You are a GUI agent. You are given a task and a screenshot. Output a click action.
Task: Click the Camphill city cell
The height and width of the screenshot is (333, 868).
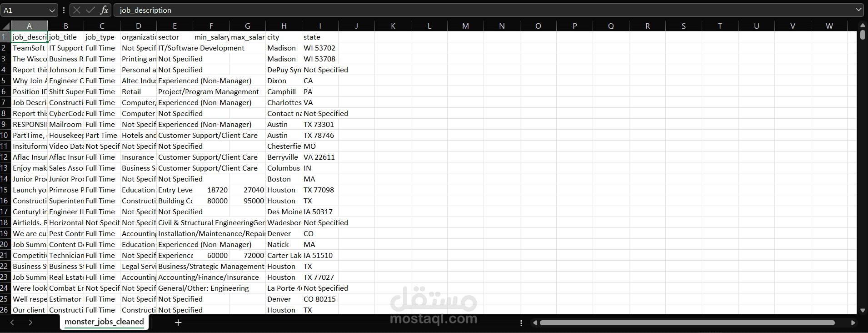[284, 91]
